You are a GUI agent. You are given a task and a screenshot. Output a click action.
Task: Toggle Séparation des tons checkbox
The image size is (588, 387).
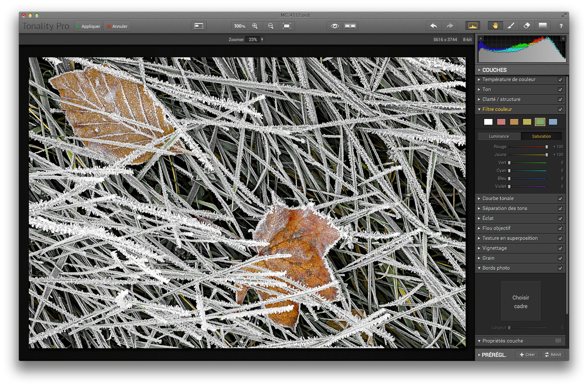[x=560, y=209]
